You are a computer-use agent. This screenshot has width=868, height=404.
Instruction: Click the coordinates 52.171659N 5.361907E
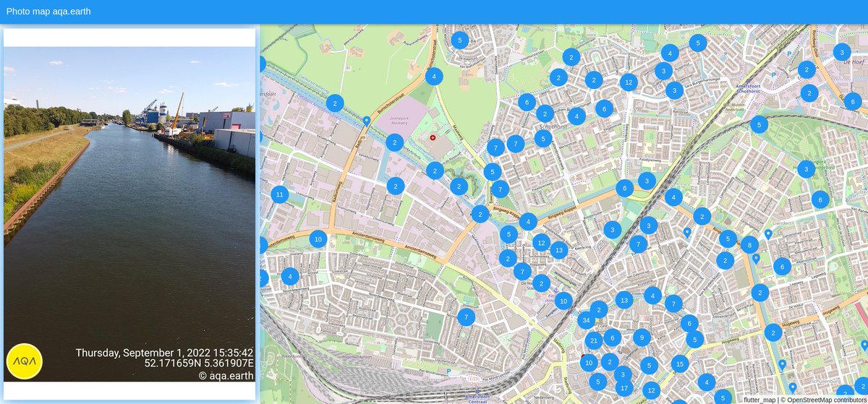pyautogui.click(x=199, y=364)
